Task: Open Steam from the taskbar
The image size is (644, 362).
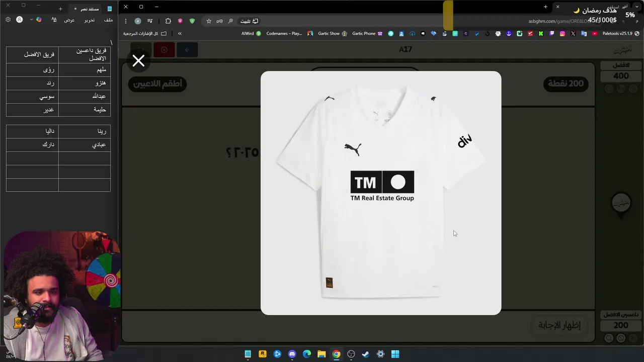Action: (366, 354)
